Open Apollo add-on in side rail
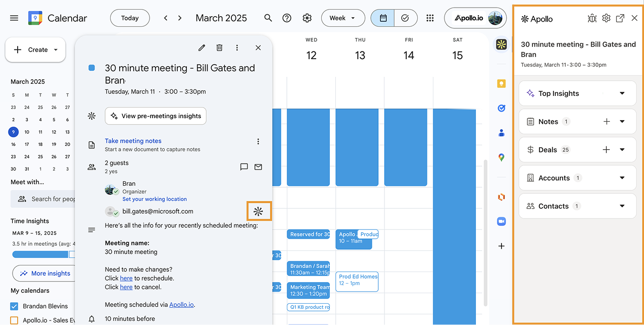Viewport: 644px width, 325px height. (501, 44)
